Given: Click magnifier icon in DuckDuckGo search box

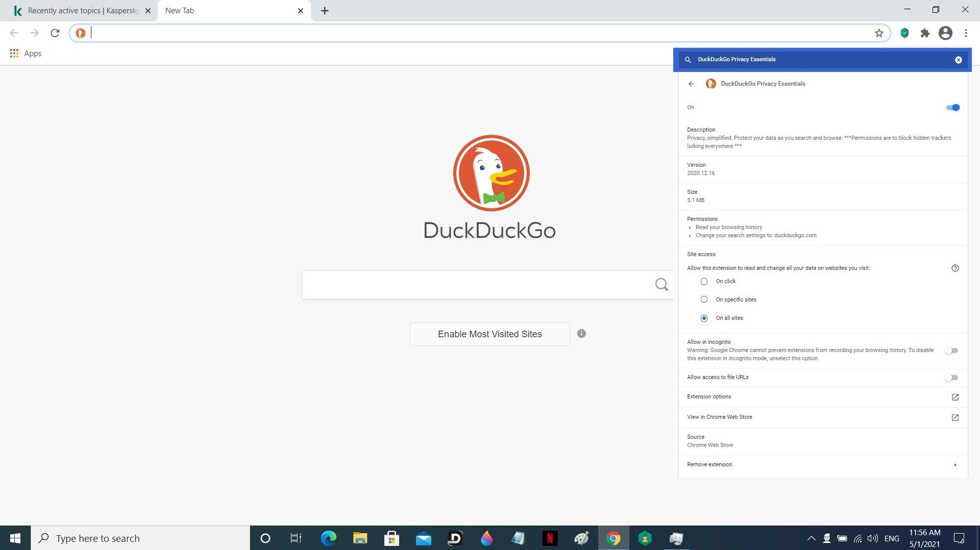Looking at the screenshot, I should (x=661, y=285).
